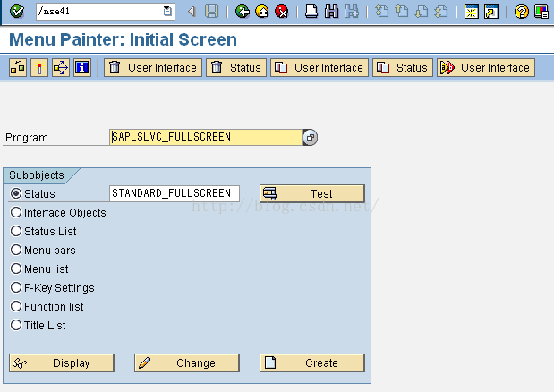Viewport: 554px width, 392px height.
Task: Select the Status List radio button
Action: pos(16,231)
